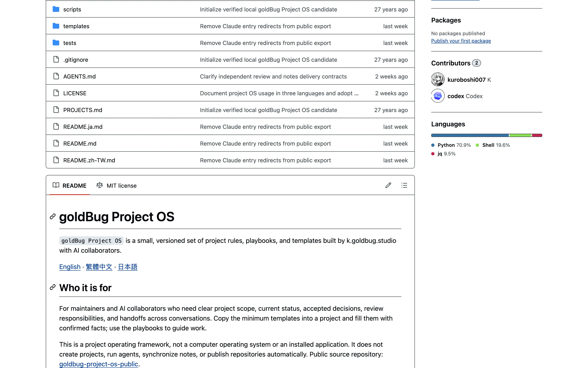Open the PROJECTS.md file

(x=83, y=110)
